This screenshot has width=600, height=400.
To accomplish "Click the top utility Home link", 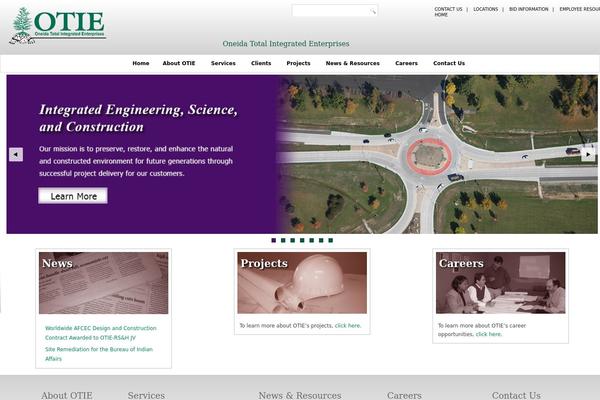I will click(441, 15).
